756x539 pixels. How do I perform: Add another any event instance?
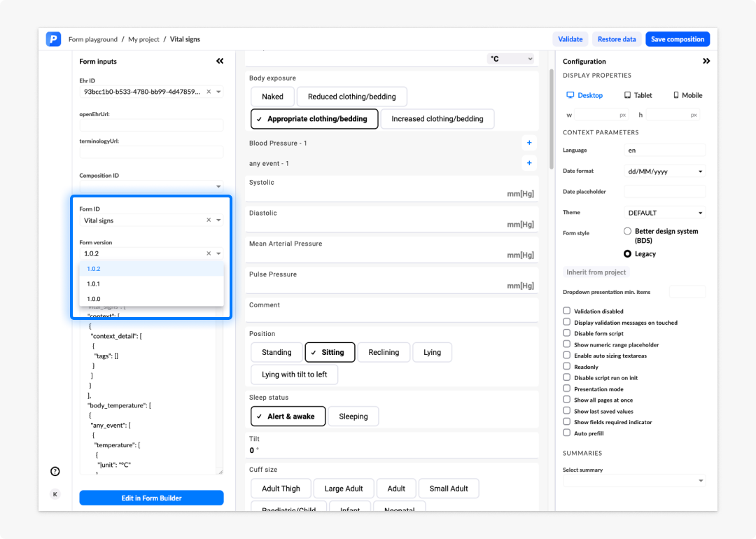click(529, 163)
